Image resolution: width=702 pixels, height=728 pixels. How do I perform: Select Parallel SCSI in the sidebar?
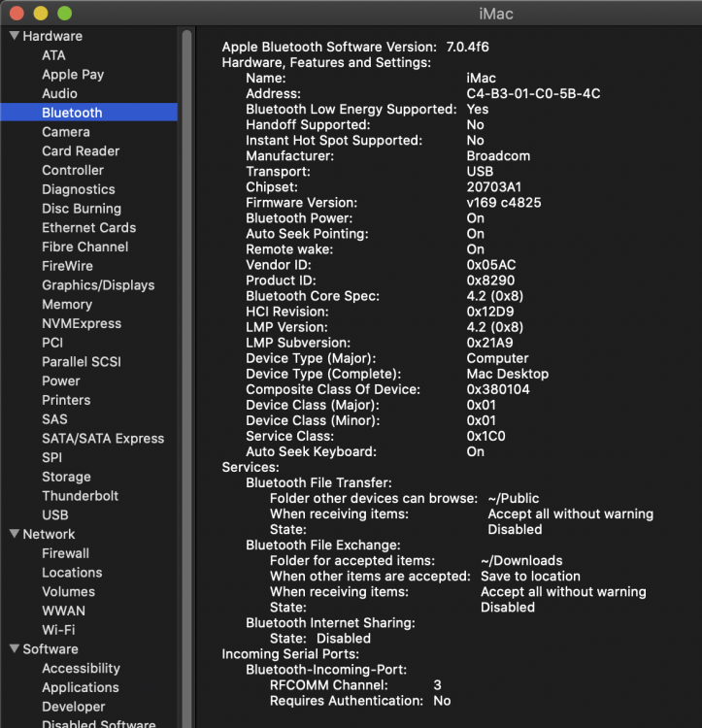point(82,362)
